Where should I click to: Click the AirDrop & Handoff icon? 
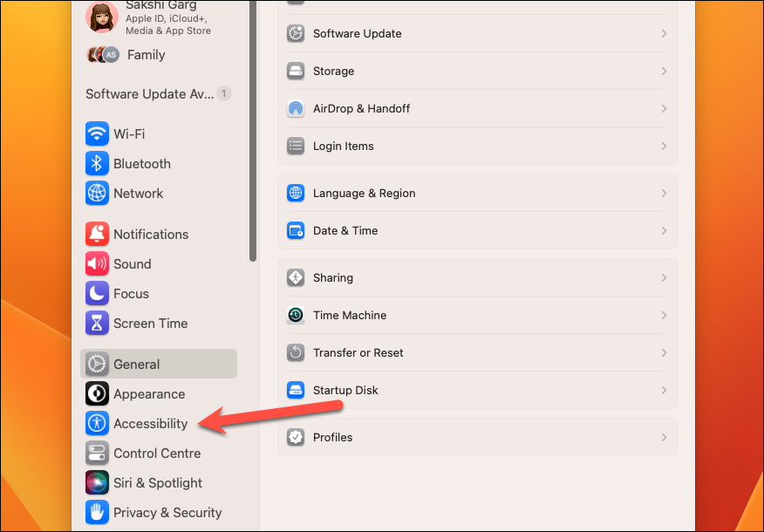pyautogui.click(x=296, y=109)
